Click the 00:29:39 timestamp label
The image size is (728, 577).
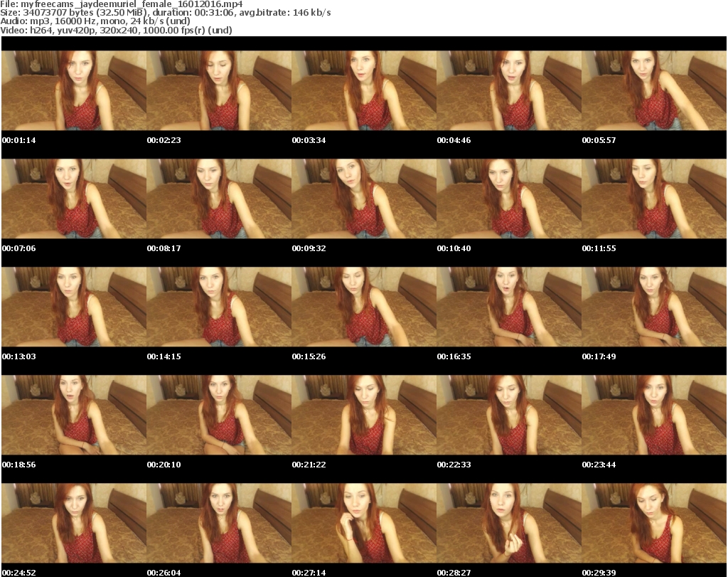(599, 572)
